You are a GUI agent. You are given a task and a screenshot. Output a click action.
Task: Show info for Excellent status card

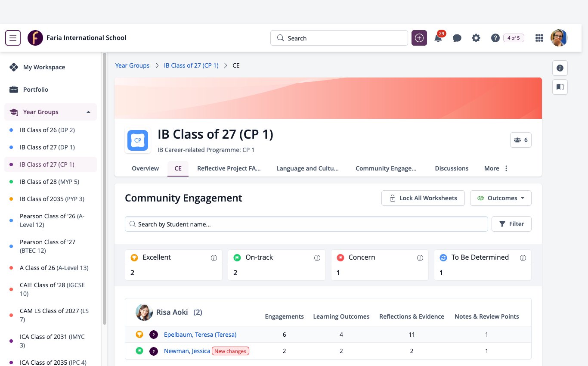click(x=214, y=258)
